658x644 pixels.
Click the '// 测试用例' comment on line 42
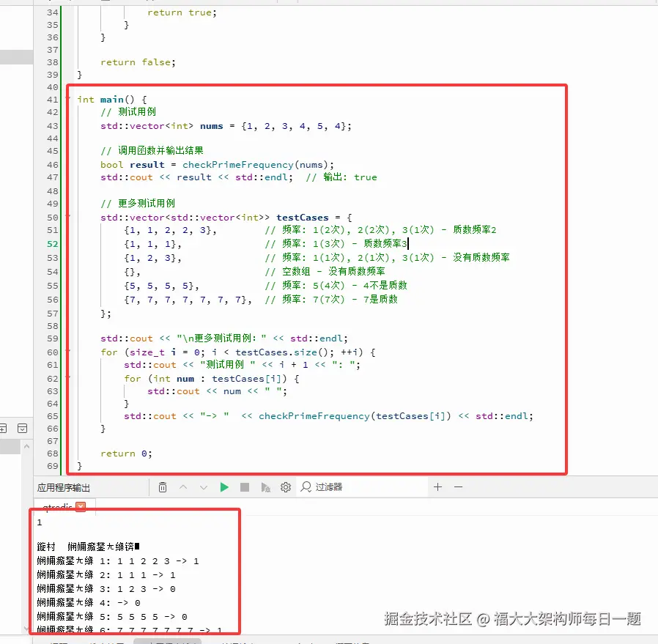(128, 111)
